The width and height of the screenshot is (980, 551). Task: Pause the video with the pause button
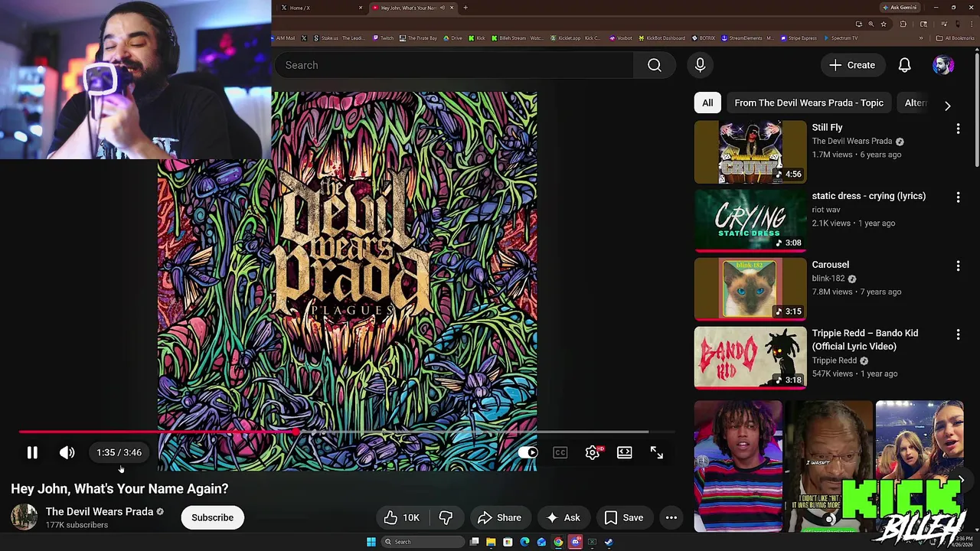click(32, 453)
